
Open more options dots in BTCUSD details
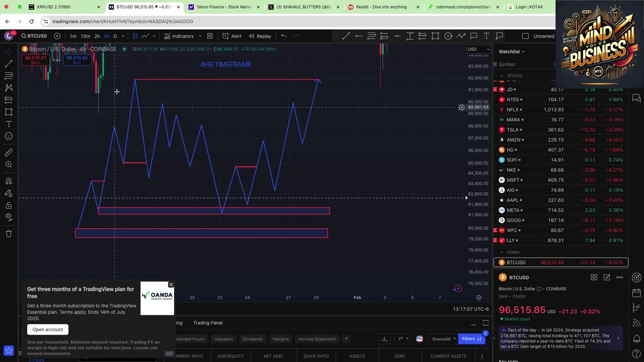point(620,278)
